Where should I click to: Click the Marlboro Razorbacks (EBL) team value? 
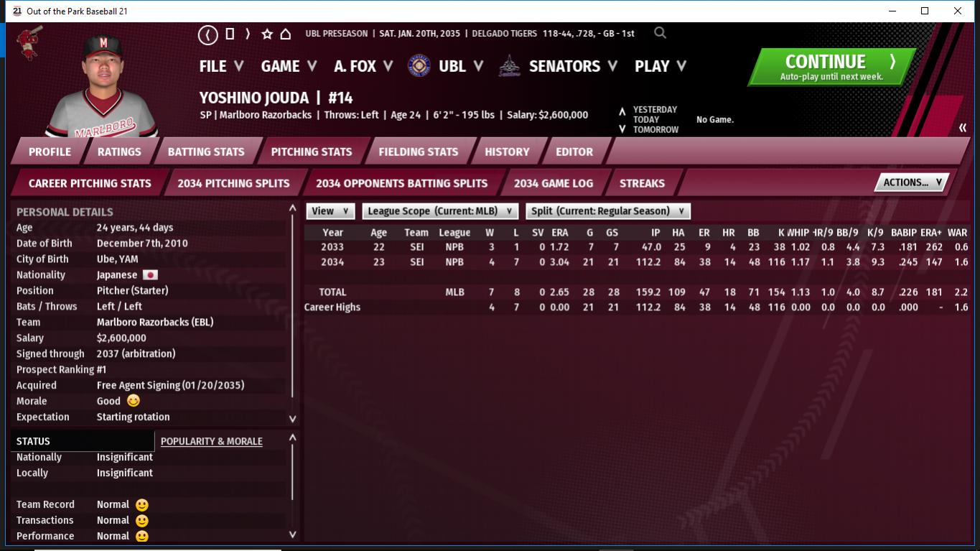(x=155, y=323)
